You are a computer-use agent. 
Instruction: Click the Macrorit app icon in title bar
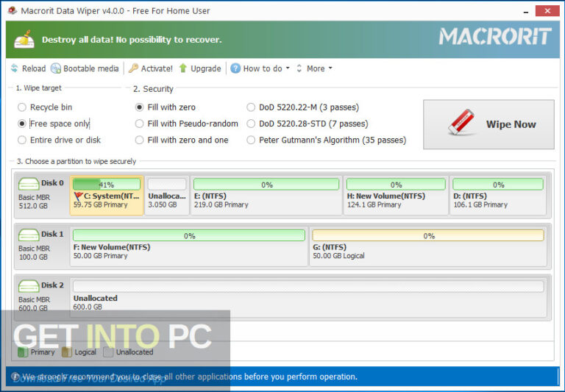pyautogui.click(x=13, y=11)
